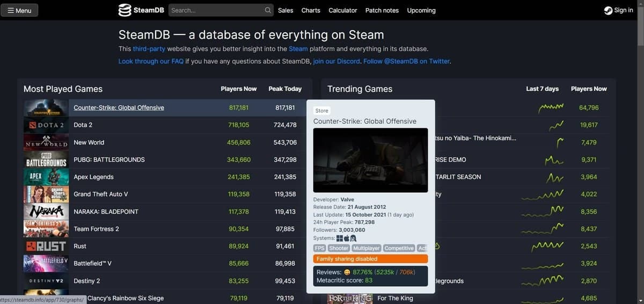Click the search magnifier icon
The height and width of the screenshot is (304, 644).
point(268,10)
